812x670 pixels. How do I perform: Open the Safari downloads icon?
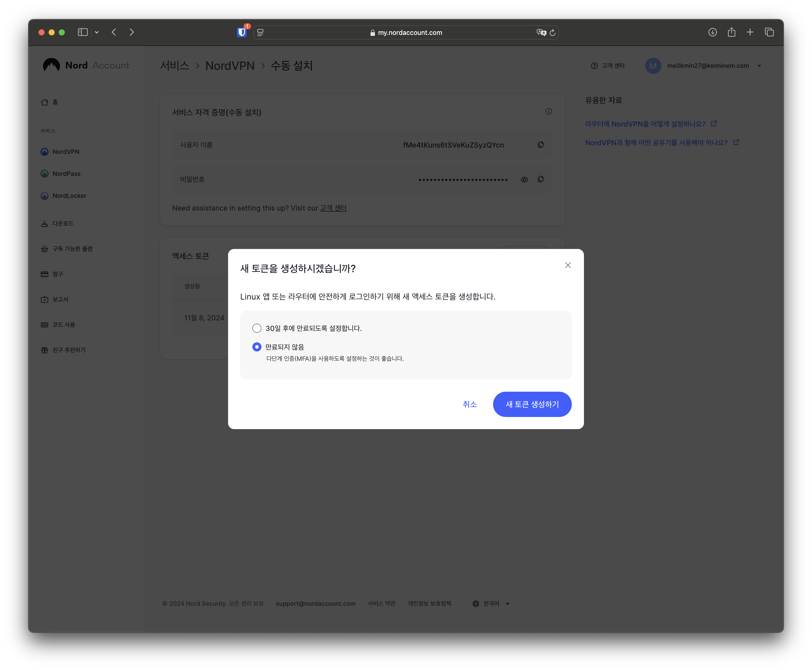(x=712, y=32)
